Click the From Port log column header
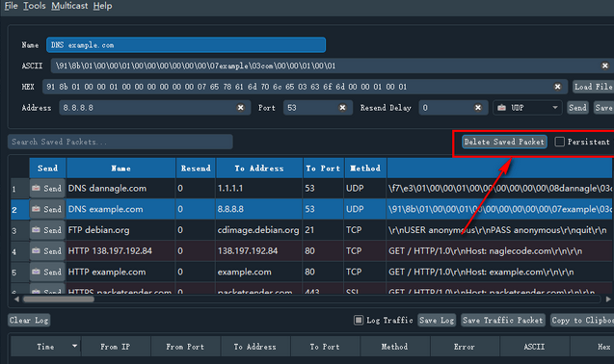 (186, 347)
